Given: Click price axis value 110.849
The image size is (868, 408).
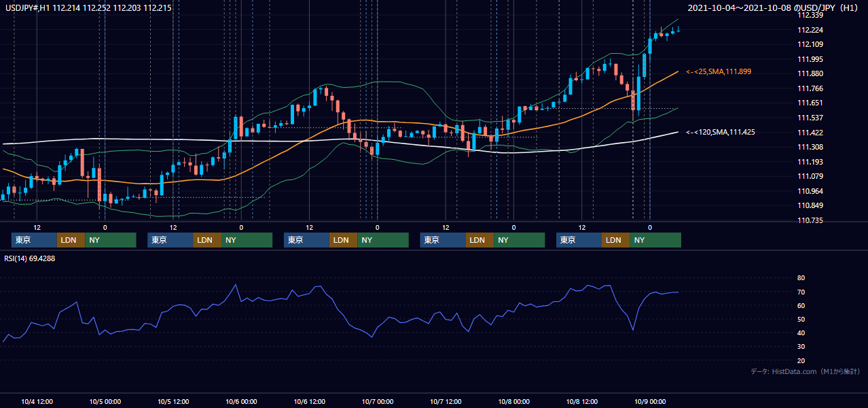Looking at the screenshot, I should (x=811, y=205).
